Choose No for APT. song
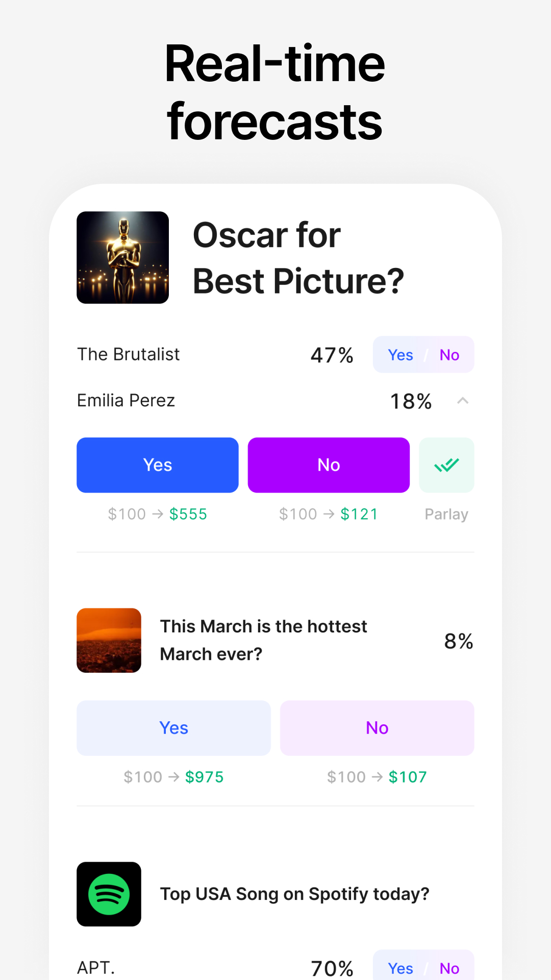This screenshot has height=980, width=551. pos(449,968)
